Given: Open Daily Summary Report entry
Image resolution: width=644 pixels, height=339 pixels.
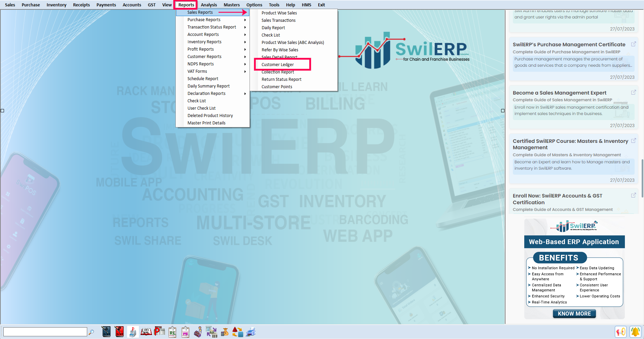Looking at the screenshot, I should (208, 86).
